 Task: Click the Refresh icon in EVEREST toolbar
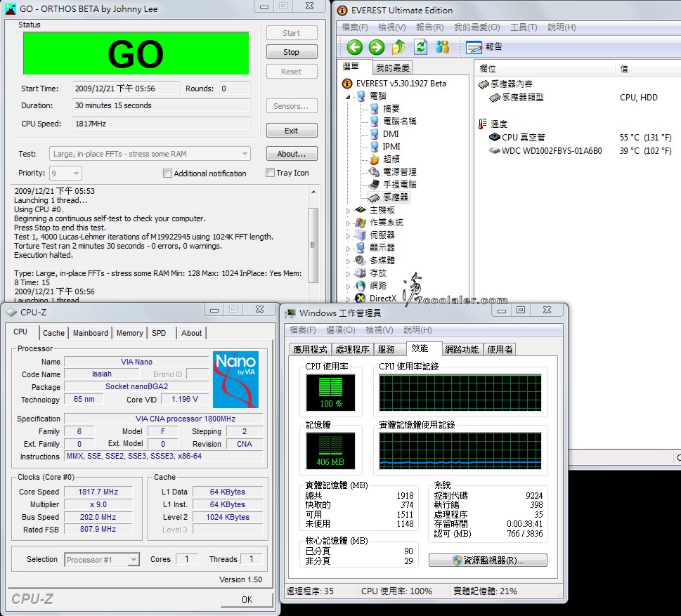[x=420, y=47]
